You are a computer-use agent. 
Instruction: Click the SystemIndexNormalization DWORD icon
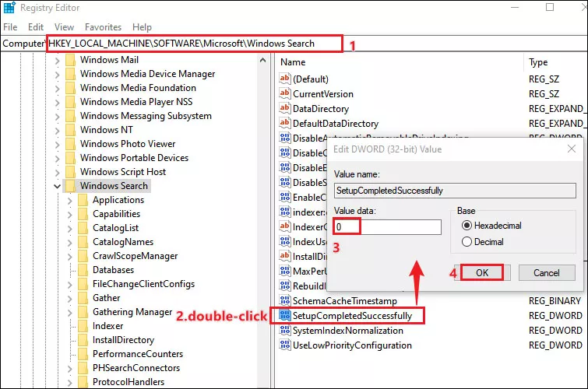(284, 330)
